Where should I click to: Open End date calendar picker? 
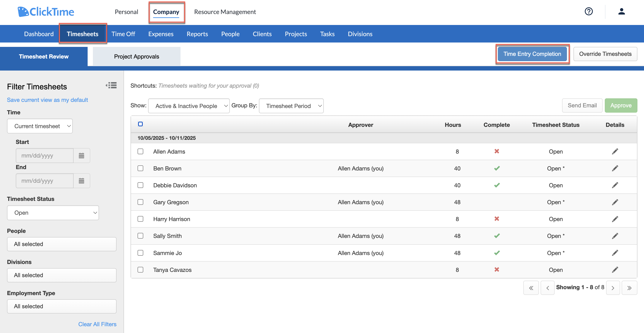81,181
